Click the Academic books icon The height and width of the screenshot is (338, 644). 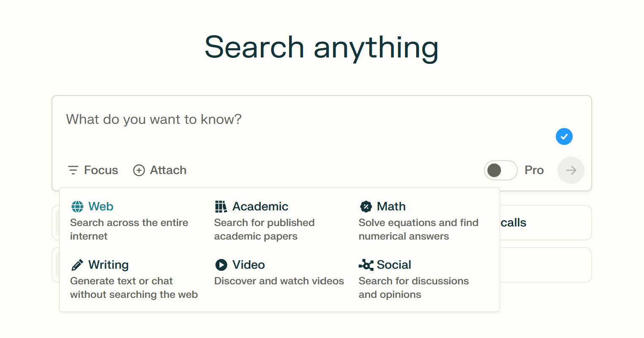[221, 207]
